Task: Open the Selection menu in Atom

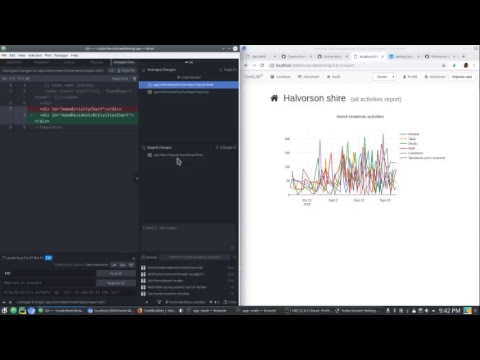Action: [35, 55]
